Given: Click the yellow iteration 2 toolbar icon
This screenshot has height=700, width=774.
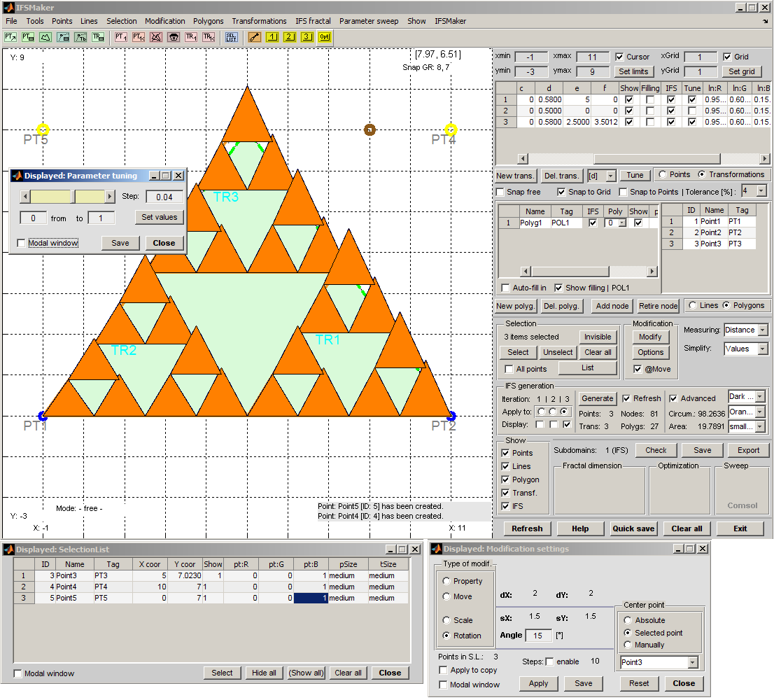Looking at the screenshot, I should tap(290, 37).
